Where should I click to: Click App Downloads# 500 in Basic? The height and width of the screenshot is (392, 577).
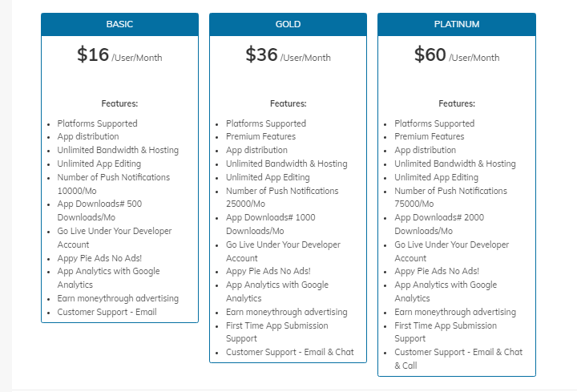click(99, 211)
